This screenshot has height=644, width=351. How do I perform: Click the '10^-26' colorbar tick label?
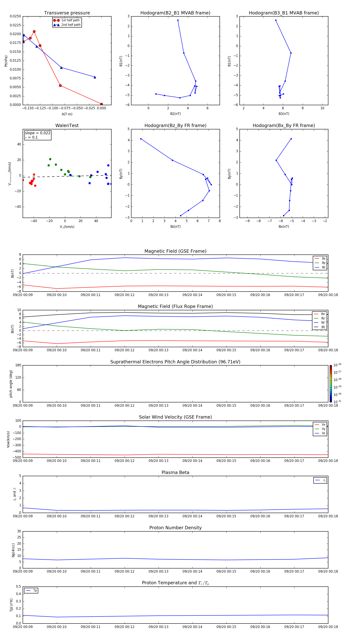point(338,365)
